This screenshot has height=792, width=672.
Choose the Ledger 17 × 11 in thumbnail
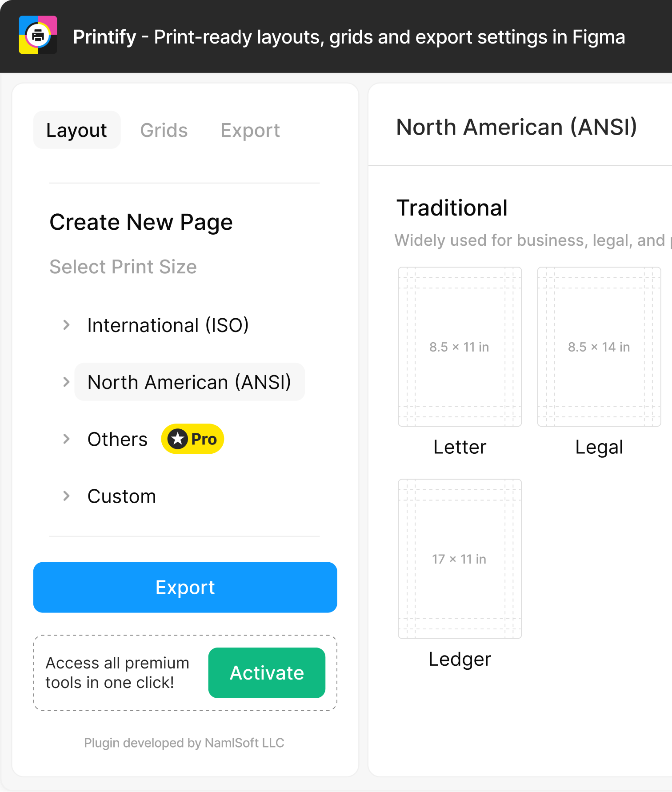(460, 559)
